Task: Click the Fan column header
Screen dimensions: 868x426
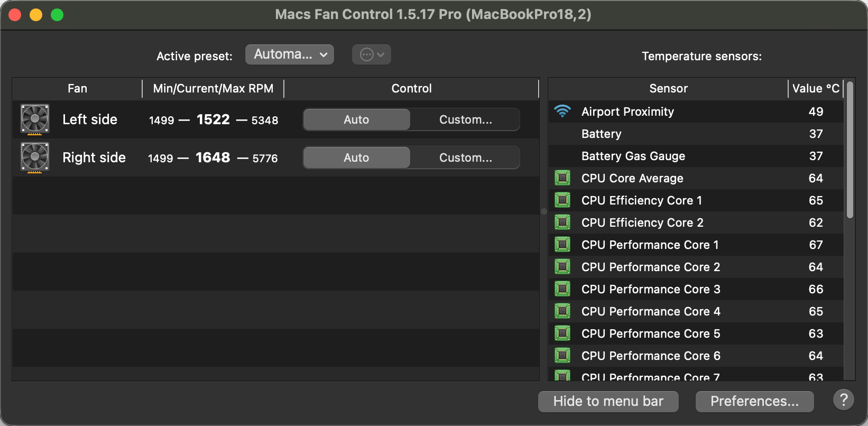Action: point(77,88)
